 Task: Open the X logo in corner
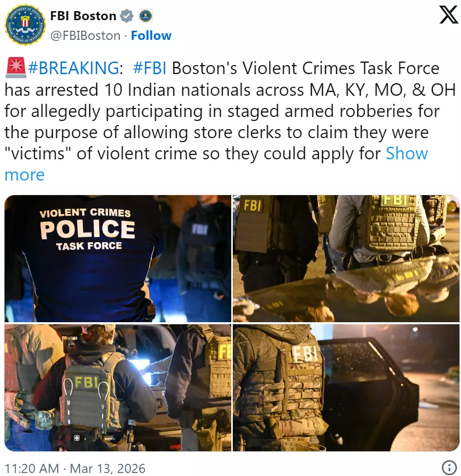pyautogui.click(x=449, y=15)
